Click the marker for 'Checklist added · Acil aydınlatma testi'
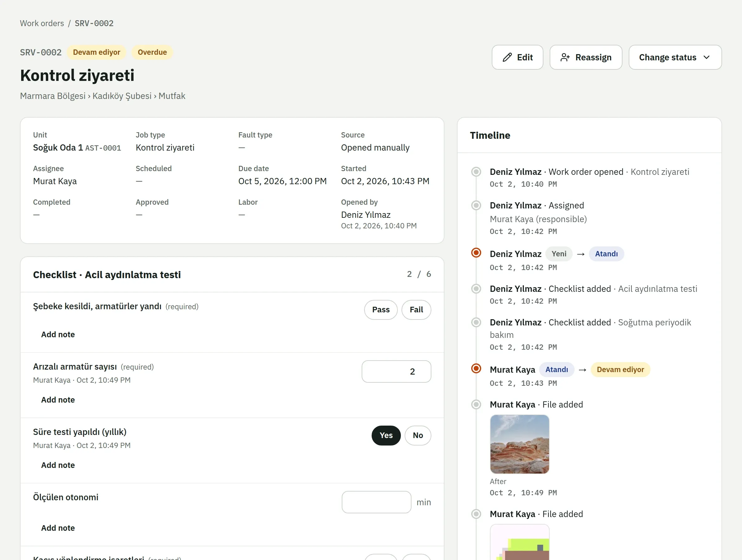The image size is (742, 560). pos(476,289)
